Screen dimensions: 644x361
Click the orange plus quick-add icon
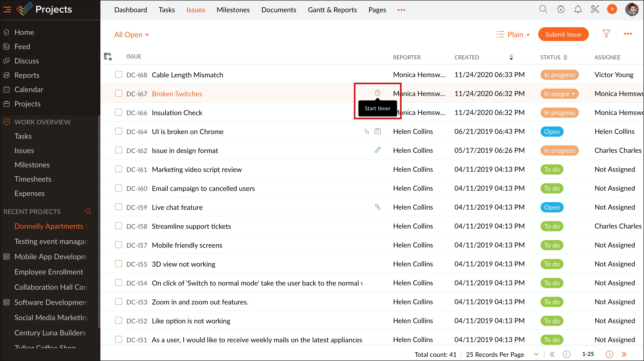click(612, 9)
